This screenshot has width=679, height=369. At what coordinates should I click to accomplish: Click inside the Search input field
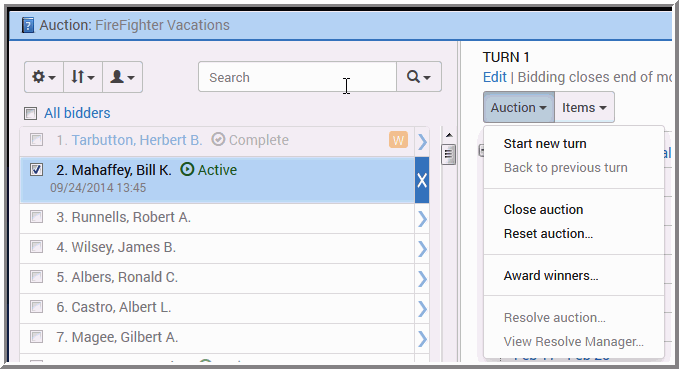(297, 77)
